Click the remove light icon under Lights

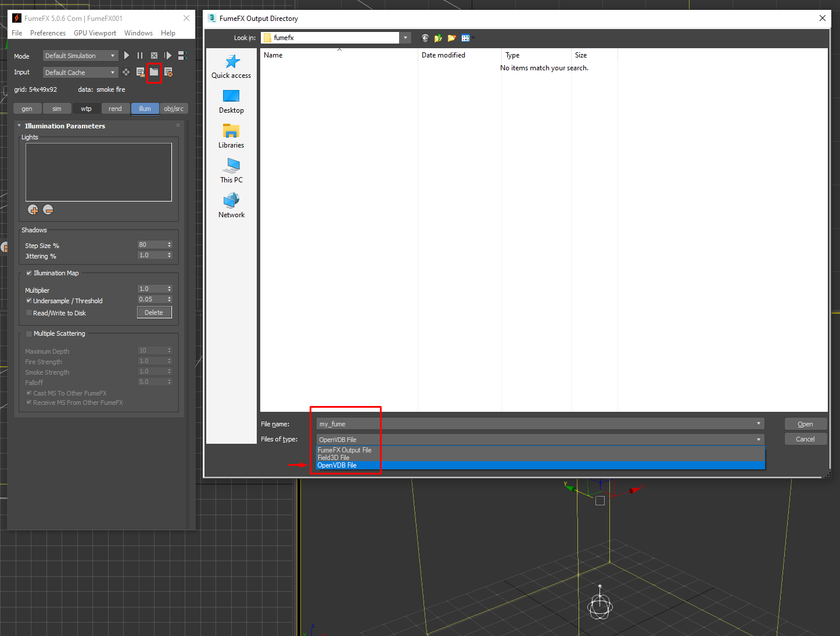pos(48,210)
